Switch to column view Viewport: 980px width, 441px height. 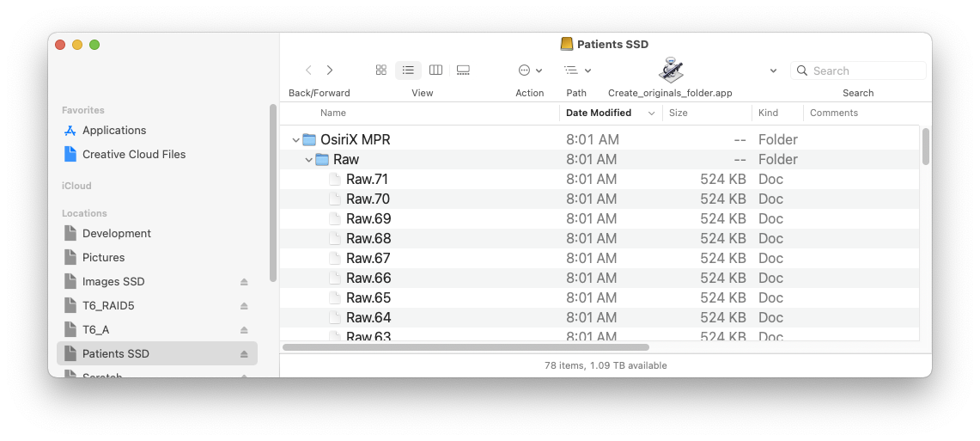[435, 70]
